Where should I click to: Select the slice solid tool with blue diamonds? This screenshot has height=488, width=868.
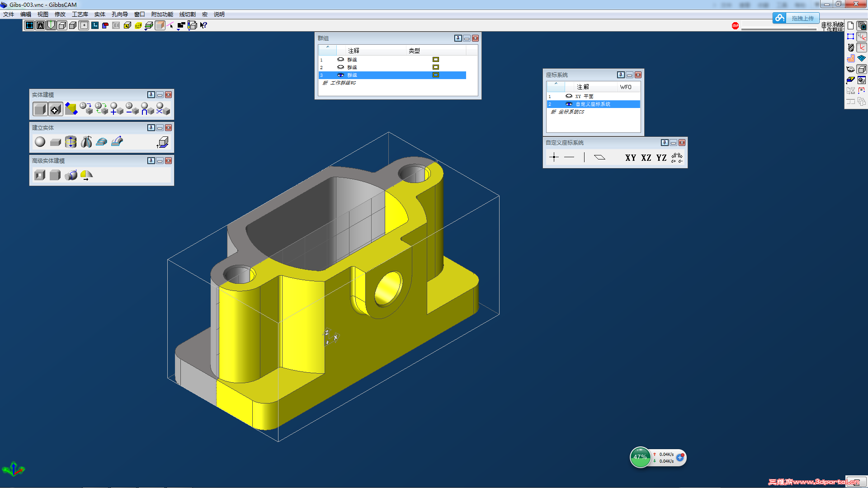pyautogui.click(x=71, y=108)
